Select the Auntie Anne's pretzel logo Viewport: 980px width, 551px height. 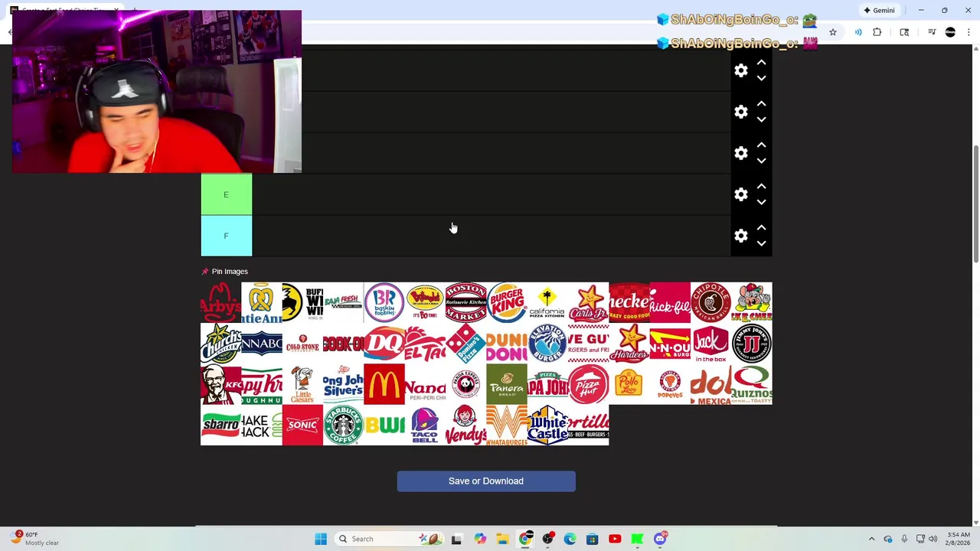[261, 302]
